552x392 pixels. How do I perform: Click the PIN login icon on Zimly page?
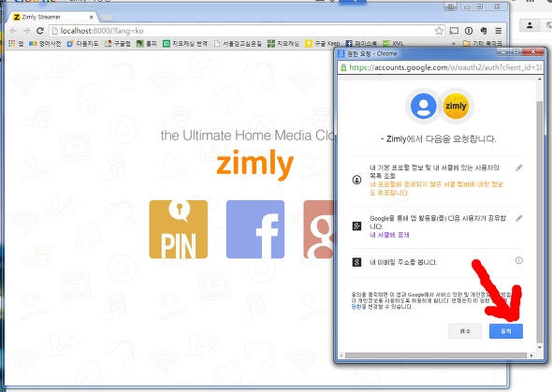coord(178,229)
